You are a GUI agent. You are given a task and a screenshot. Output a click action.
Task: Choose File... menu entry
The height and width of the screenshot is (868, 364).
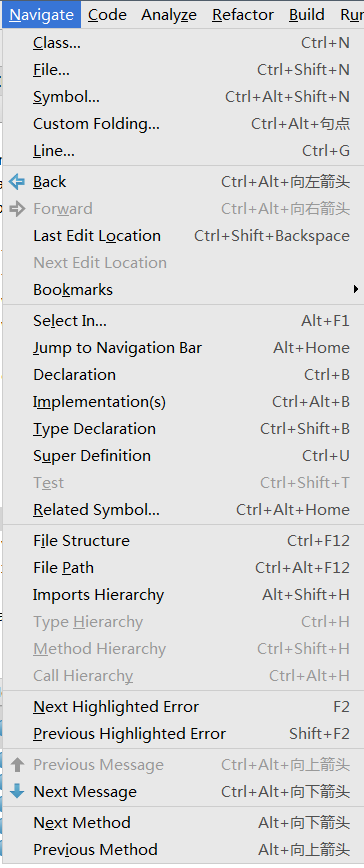pyautogui.click(x=182, y=70)
